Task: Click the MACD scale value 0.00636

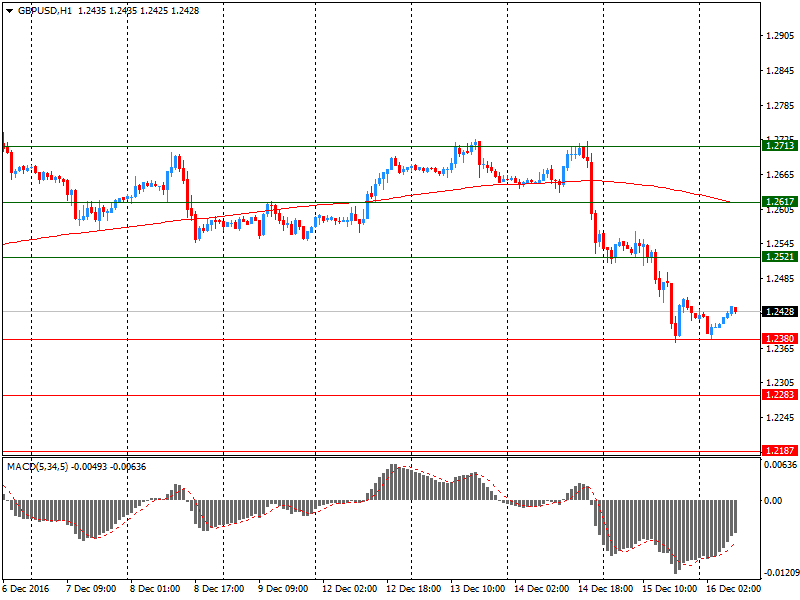Action: (x=780, y=465)
